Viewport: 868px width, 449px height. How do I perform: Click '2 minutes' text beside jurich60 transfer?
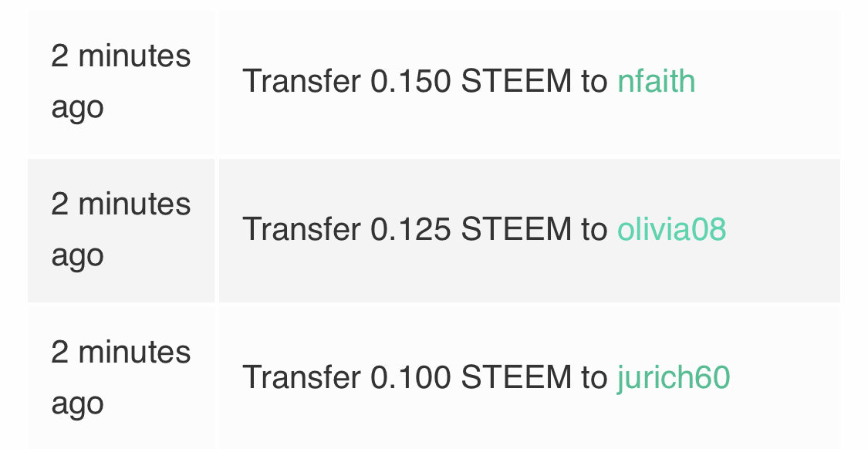coord(120,352)
